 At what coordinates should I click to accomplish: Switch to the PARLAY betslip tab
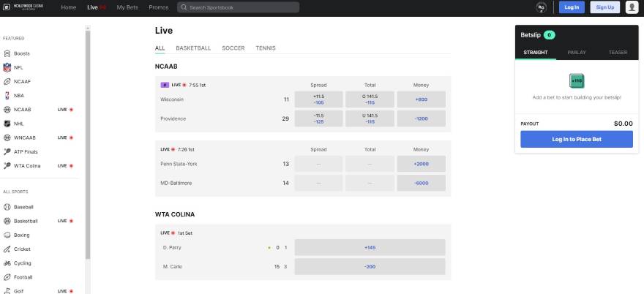(577, 53)
